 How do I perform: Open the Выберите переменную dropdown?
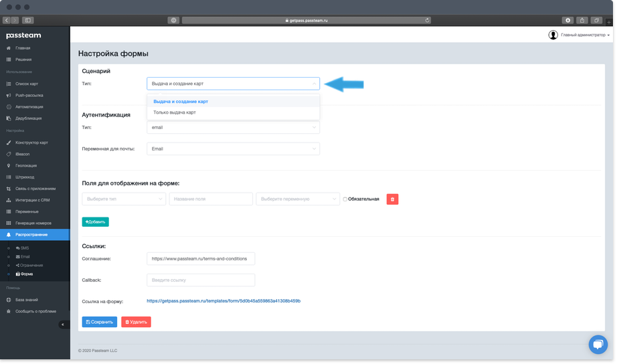(298, 199)
